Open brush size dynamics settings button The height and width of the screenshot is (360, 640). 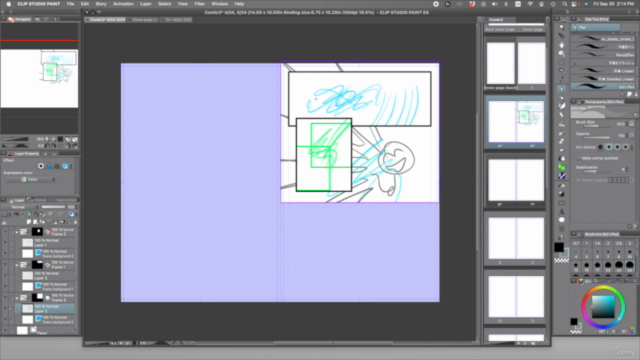633,124
